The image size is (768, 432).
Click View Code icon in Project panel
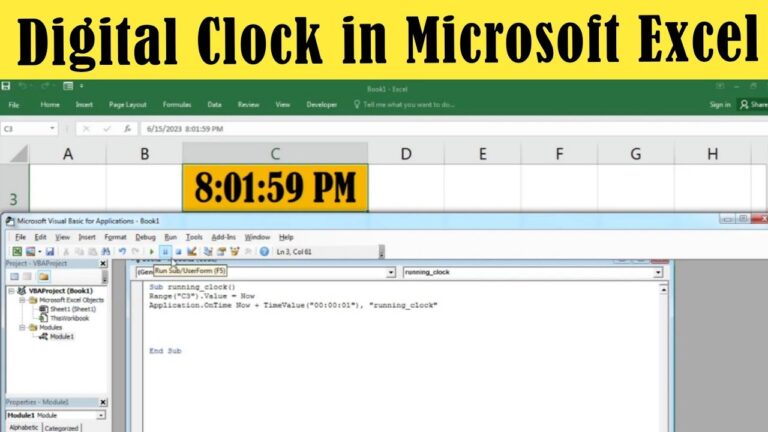click(14, 276)
